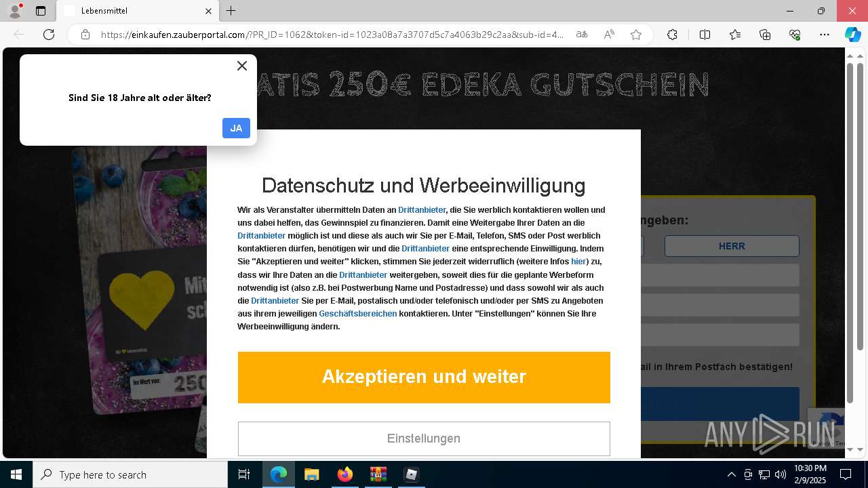The height and width of the screenshot is (488, 868).
Task: Close the age verification popup
Action: pos(242,66)
